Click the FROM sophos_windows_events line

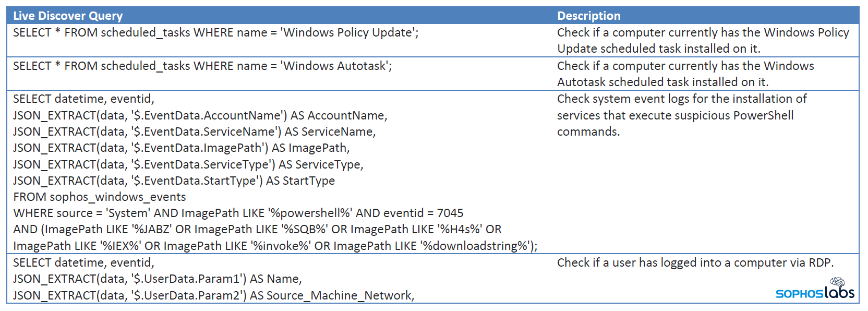pyautogui.click(x=99, y=197)
